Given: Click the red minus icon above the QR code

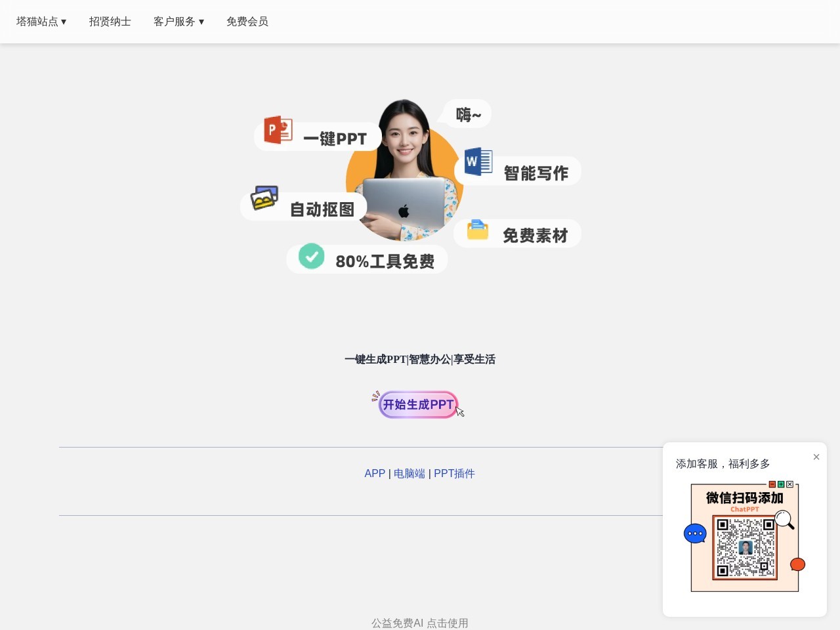Looking at the screenshot, I should [772, 484].
